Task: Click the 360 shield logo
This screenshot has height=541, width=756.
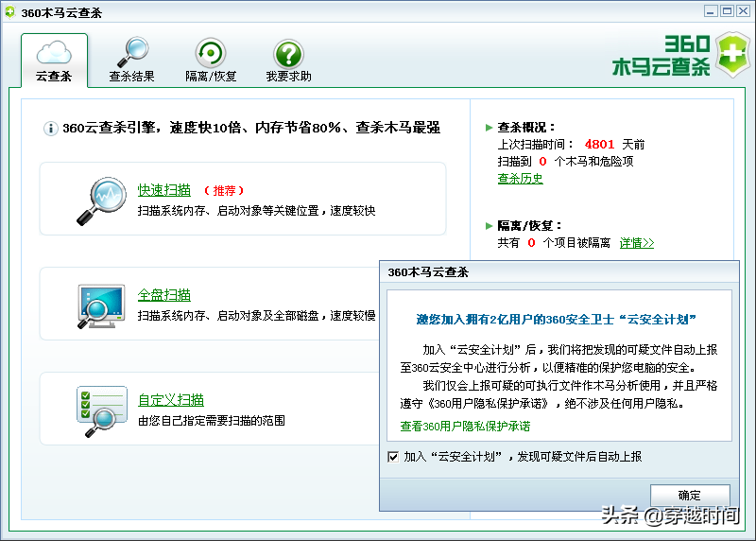Action: 732,54
